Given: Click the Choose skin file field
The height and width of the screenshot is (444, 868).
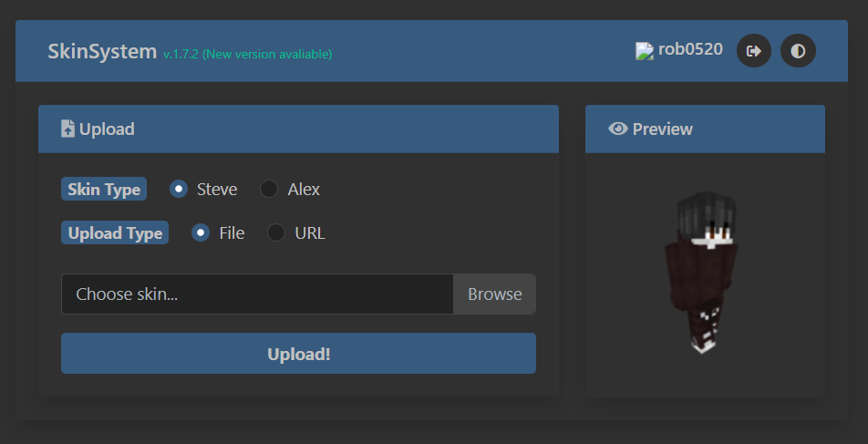Looking at the screenshot, I should click(257, 294).
